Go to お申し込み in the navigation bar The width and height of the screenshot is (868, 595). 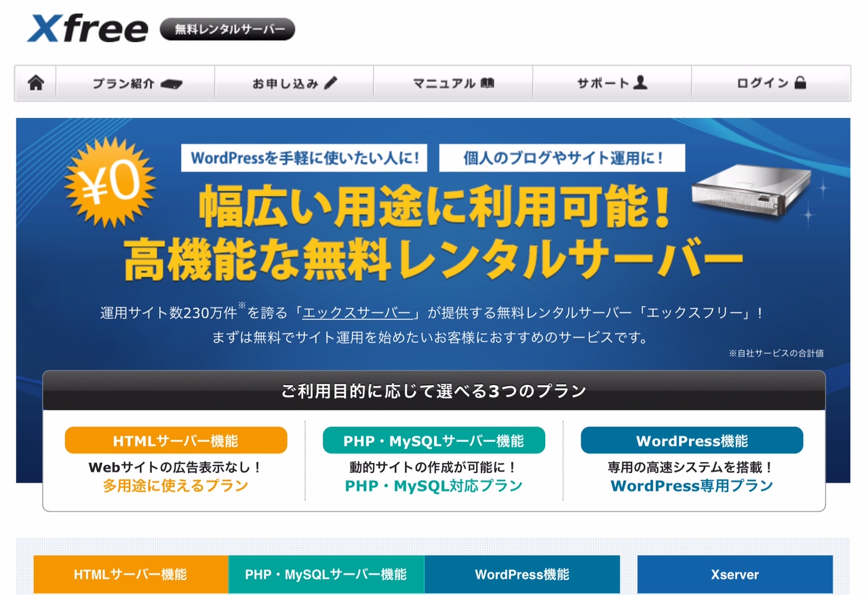[294, 83]
